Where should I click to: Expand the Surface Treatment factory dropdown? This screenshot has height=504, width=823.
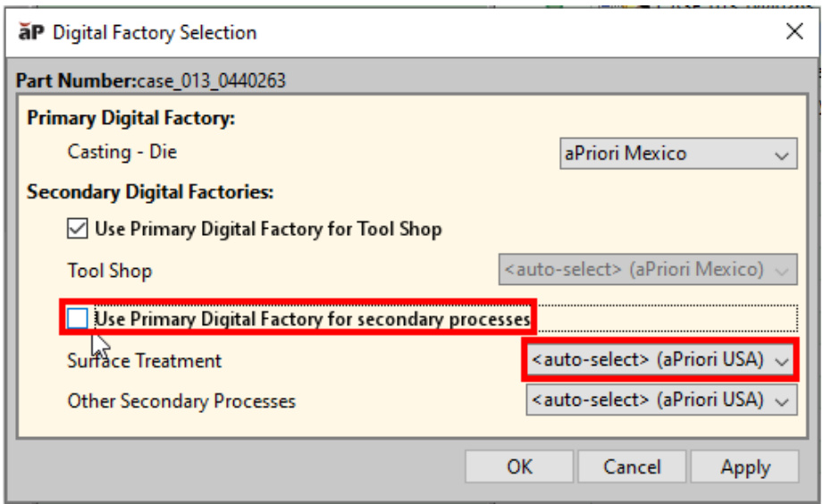pos(783,360)
